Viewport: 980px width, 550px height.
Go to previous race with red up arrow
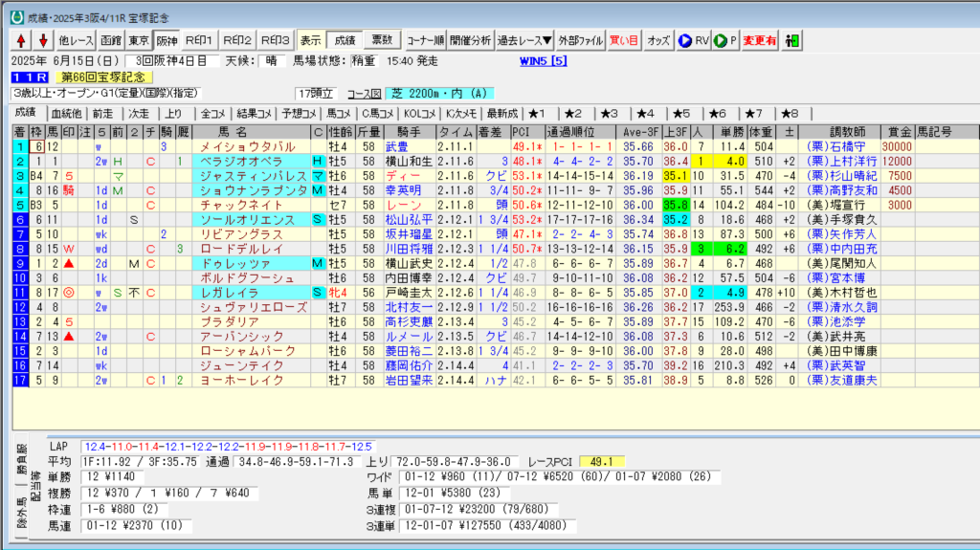21,40
